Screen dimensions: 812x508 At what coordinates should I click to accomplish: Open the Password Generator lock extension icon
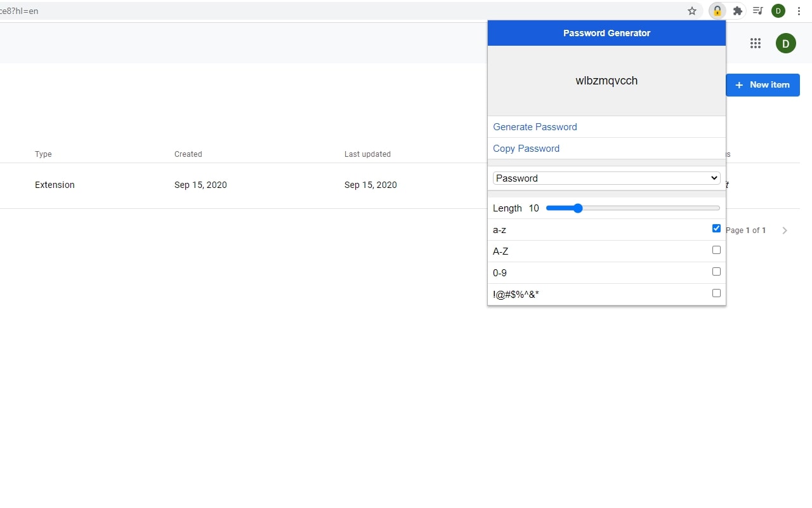pos(717,11)
